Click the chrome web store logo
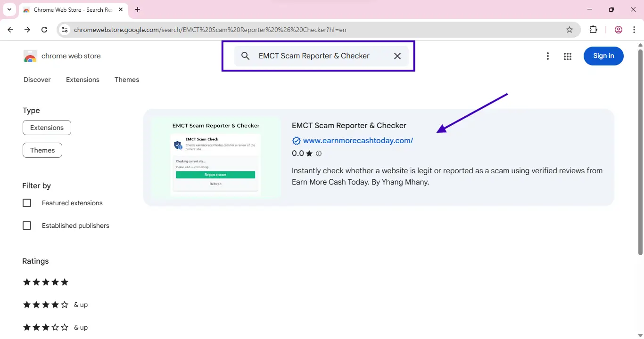This screenshot has height=339, width=644. (x=30, y=56)
